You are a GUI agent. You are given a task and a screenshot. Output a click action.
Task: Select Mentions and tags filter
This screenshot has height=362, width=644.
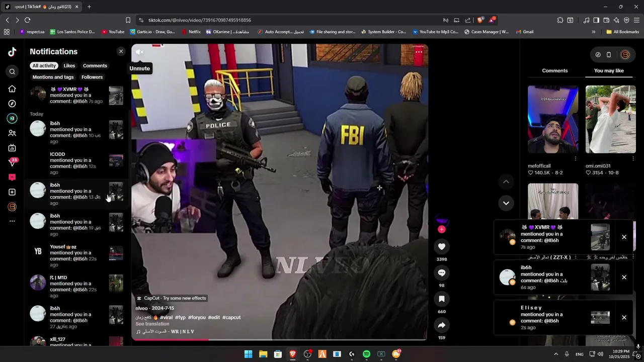coord(53,77)
